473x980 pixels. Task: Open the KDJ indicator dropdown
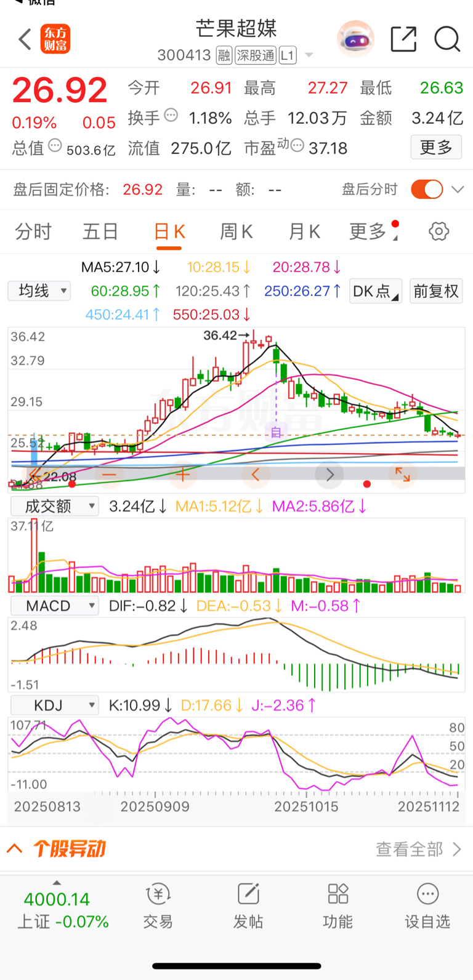55,705
